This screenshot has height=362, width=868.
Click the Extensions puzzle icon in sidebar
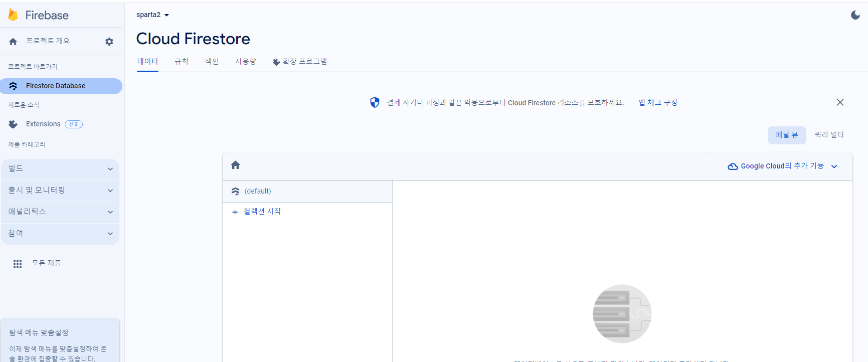[x=13, y=124]
